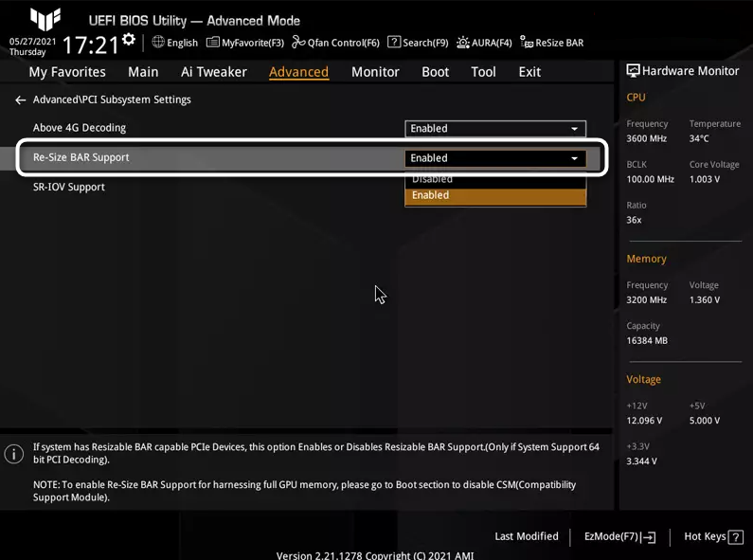The image size is (753, 560).
Task: Click the 05/27/2021 date
Action: (32, 42)
